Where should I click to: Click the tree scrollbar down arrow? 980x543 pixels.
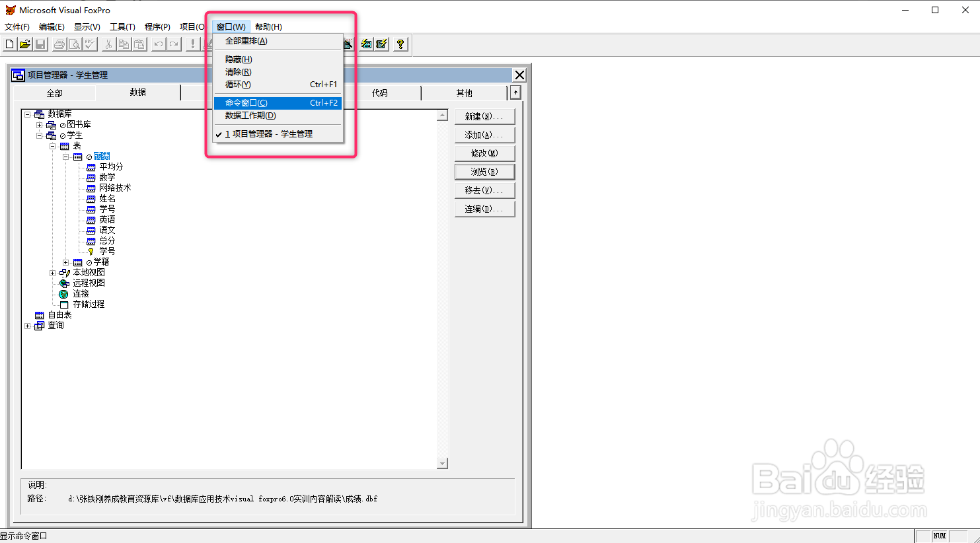click(x=443, y=464)
